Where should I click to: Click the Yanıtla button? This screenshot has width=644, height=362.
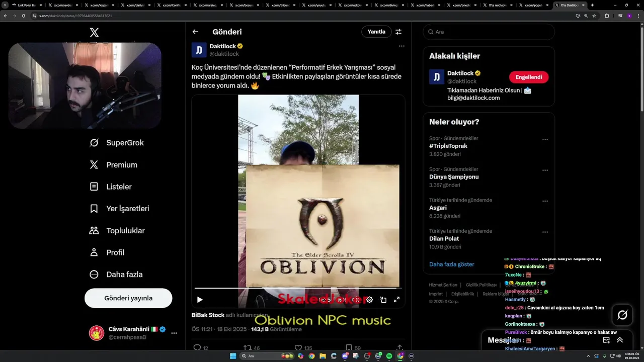pyautogui.click(x=376, y=32)
